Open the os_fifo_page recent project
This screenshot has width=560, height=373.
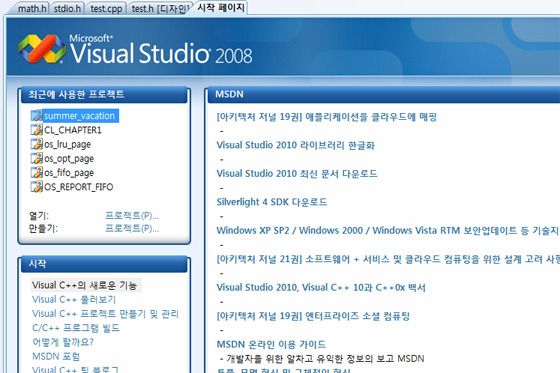tap(69, 173)
